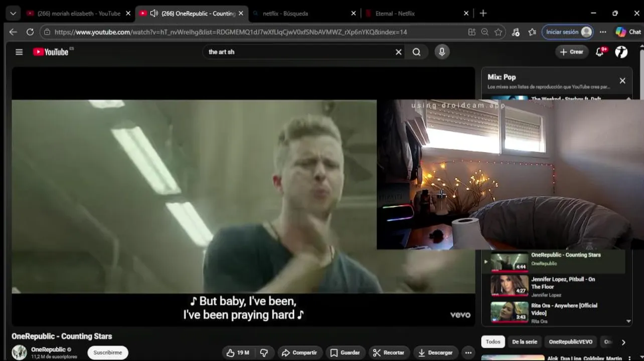Start voice search with the microphone
The width and height of the screenshot is (644, 361).
442,52
